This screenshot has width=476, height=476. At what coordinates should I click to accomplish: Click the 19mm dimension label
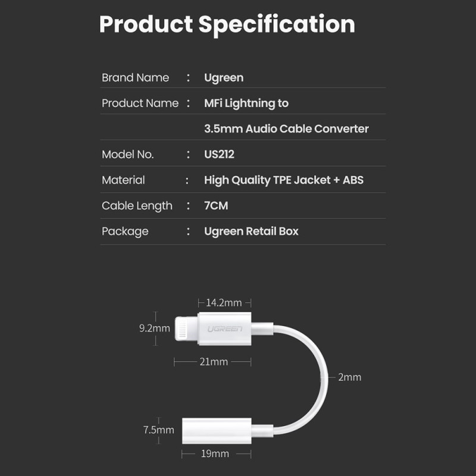[216, 453]
